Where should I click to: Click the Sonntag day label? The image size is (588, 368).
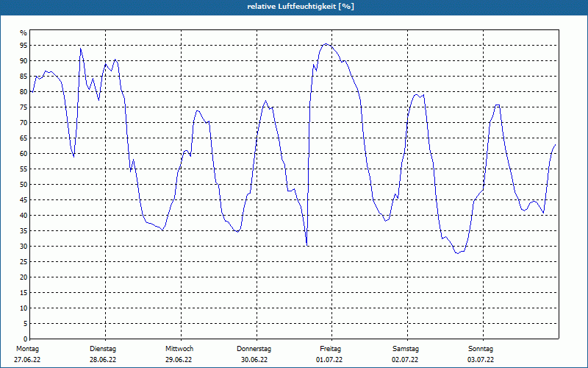pyautogui.click(x=481, y=349)
